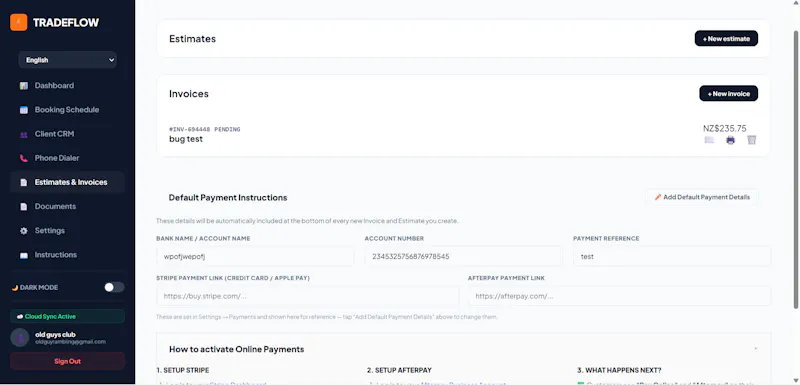Sign out of the account
The height and width of the screenshot is (385, 800).
67,361
